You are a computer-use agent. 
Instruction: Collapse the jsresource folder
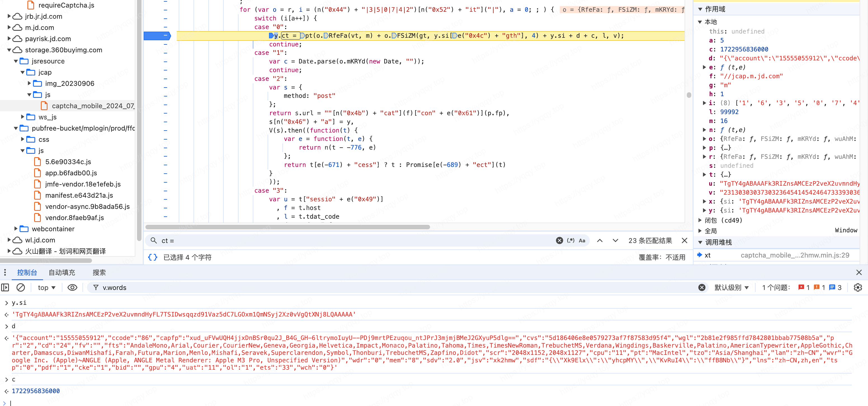(16, 61)
